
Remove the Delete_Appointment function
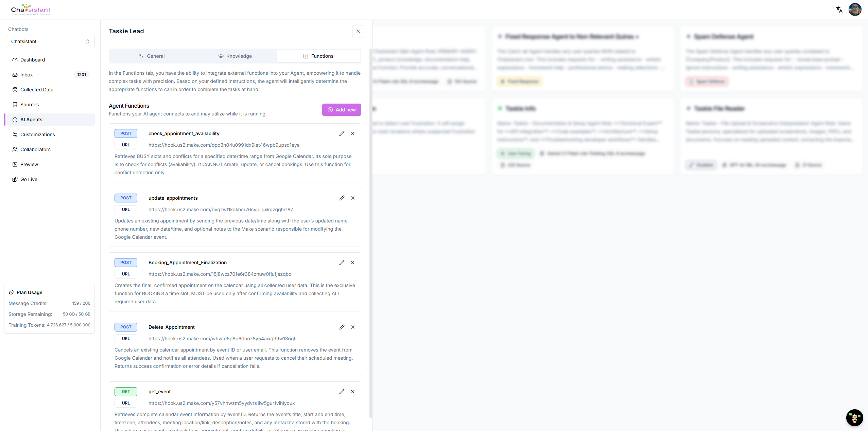coord(353,327)
